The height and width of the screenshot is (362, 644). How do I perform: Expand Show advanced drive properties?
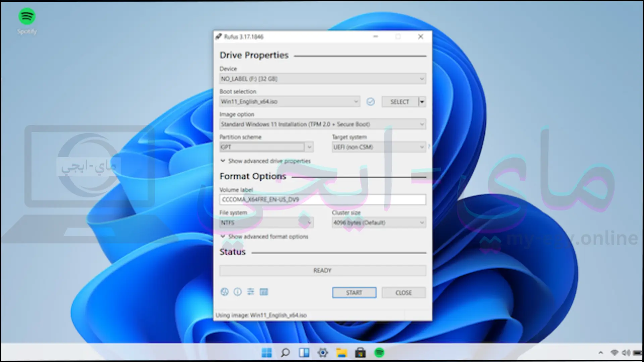click(x=265, y=161)
